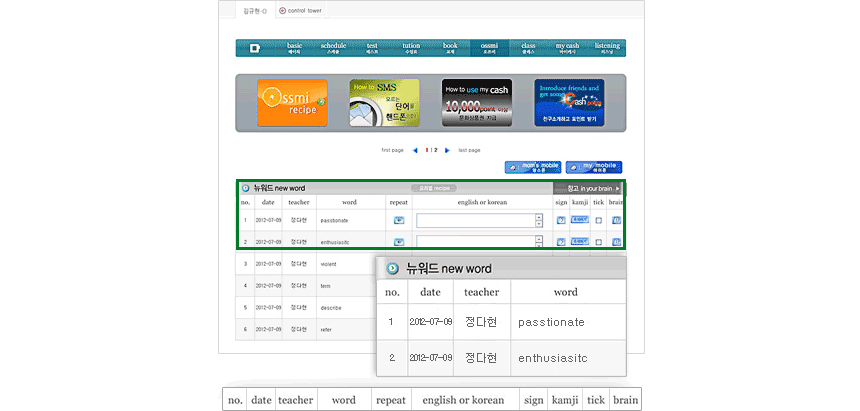Click the first page link

point(393,150)
